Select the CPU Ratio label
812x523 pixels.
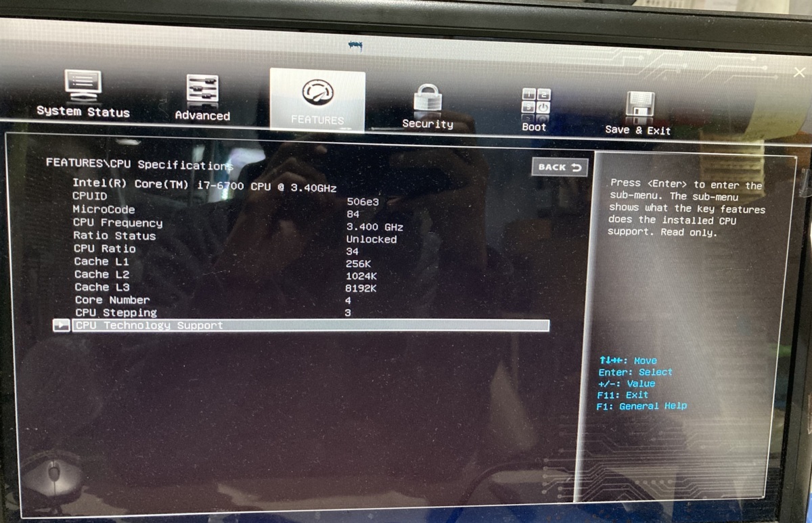(104, 248)
